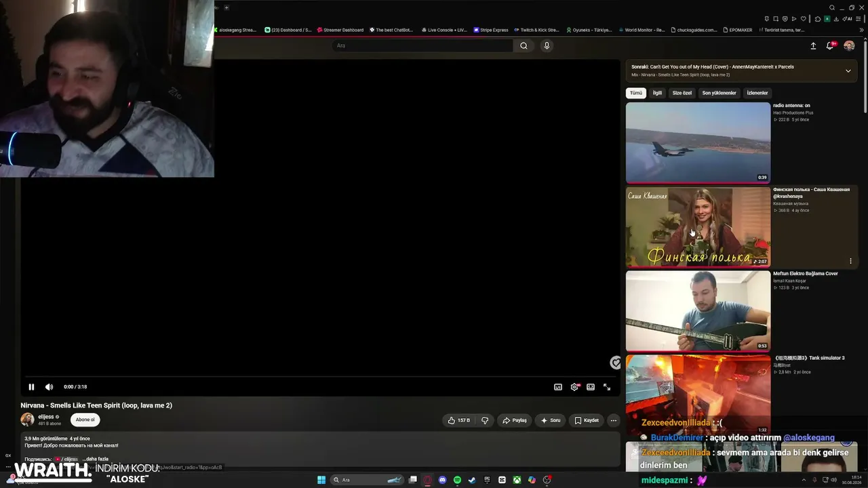The width and height of the screenshot is (868, 488).
Task: Open the Финская полька video thumbnail
Action: click(x=698, y=227)
